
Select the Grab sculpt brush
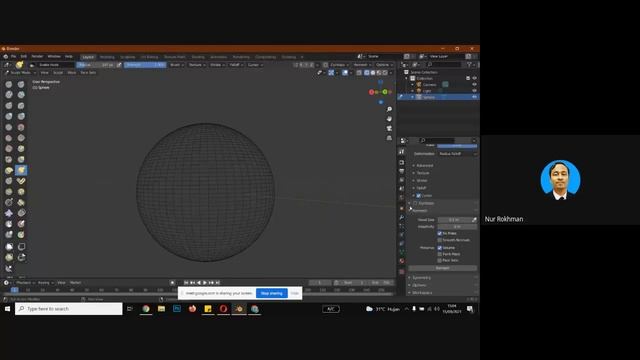click(x=21, y=159)
